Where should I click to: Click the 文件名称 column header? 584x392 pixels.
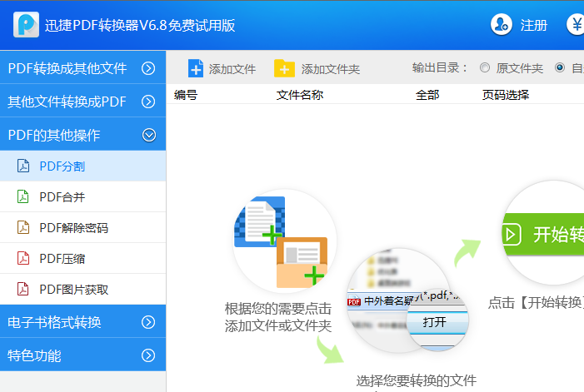tap(300, 95)
